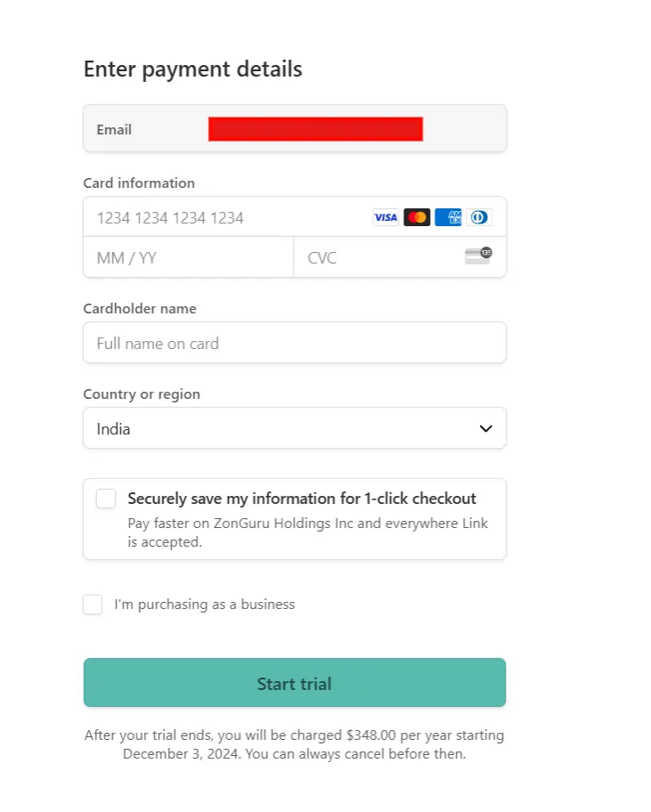Click the security code illustration beside CVC
This screenshot has width=651, height=812.
click(x=477, y=257)
